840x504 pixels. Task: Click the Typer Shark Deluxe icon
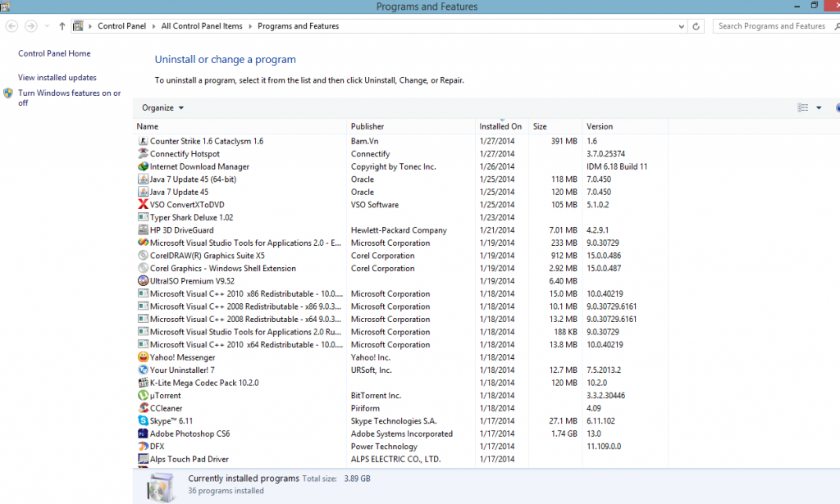coord(143,217)
